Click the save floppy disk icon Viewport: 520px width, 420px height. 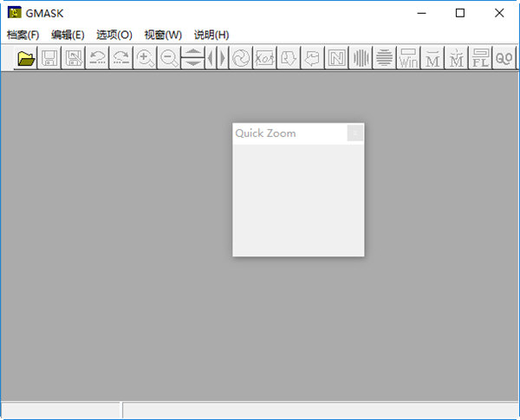pyautogui.click(x=50, y=59)
